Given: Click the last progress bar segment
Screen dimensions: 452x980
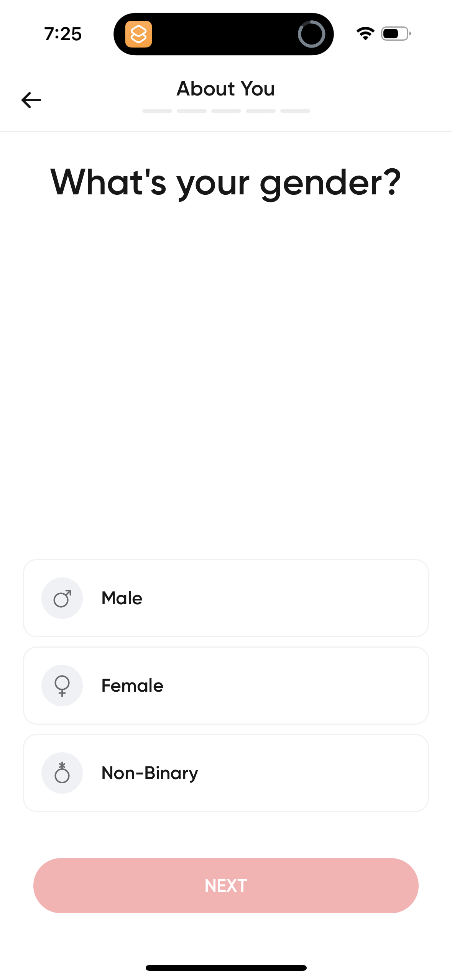Looking at the screenshot, I should point(294,111).
